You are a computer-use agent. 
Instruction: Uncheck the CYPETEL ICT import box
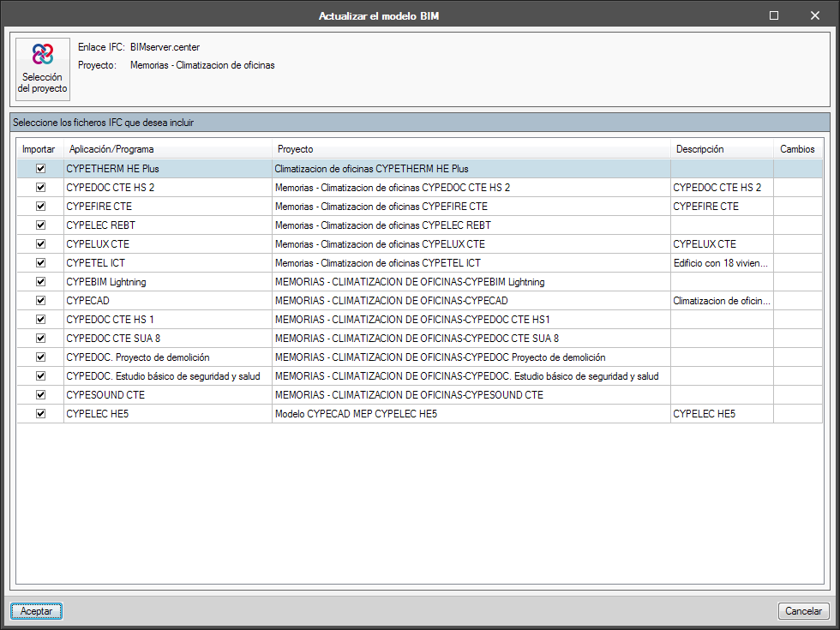click(41, 263)
